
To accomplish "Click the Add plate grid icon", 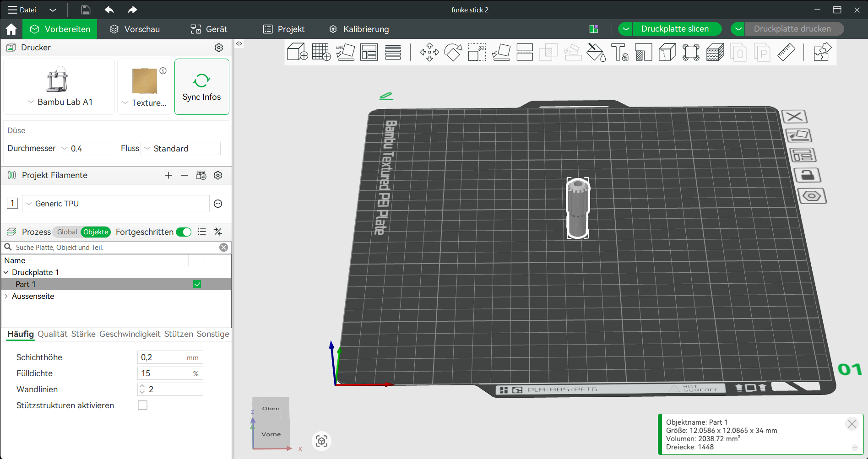I will pyautogui.click(x=321, y=52).
